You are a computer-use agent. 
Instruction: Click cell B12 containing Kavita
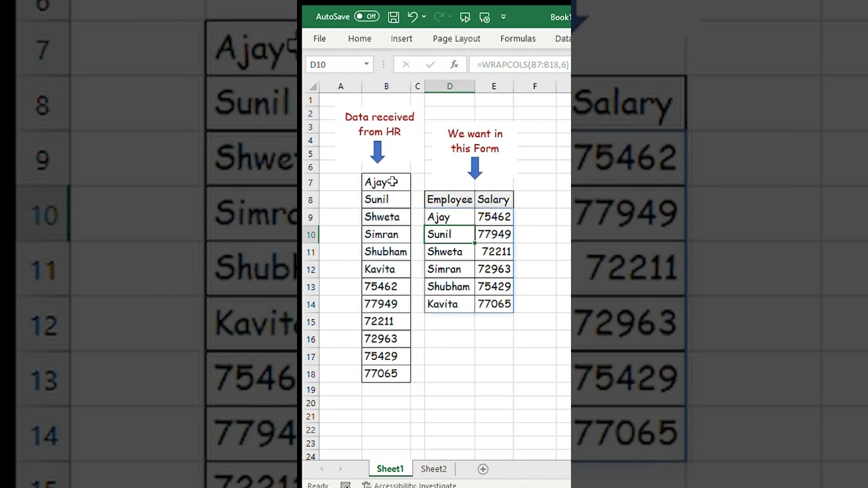(386, 270)
